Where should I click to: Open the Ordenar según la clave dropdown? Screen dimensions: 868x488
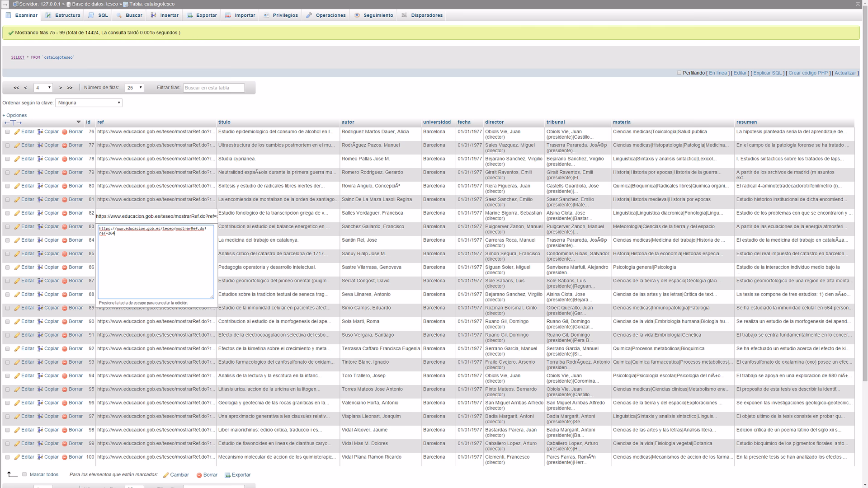pyautogui.click(x=89, y=103)
